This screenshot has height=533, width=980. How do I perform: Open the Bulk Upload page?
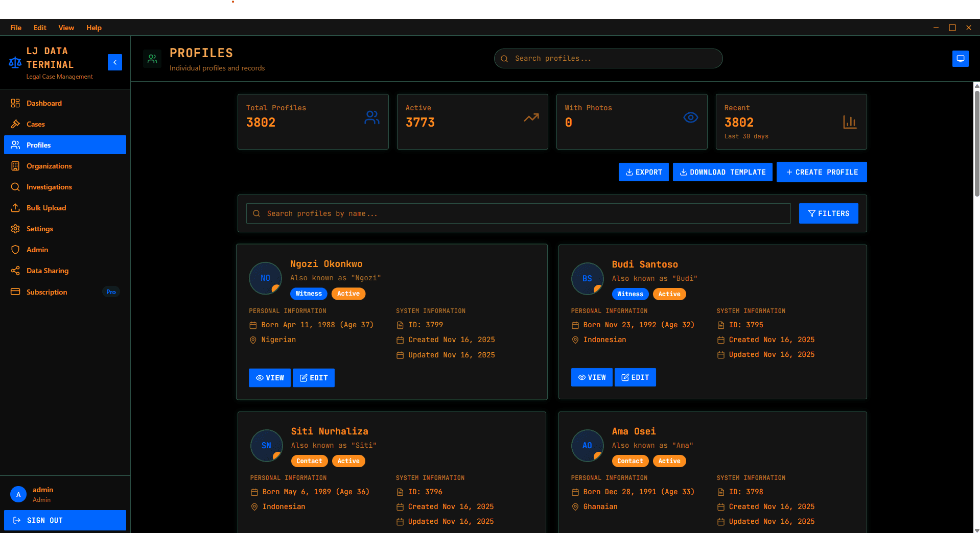pyautogui.click(x=46, y=208)
